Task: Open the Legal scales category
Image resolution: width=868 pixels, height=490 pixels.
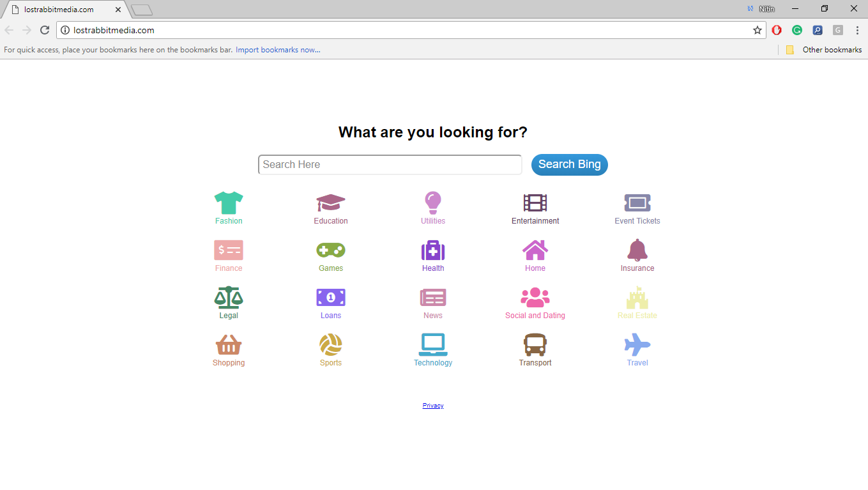Action: (x=229, y=296)
